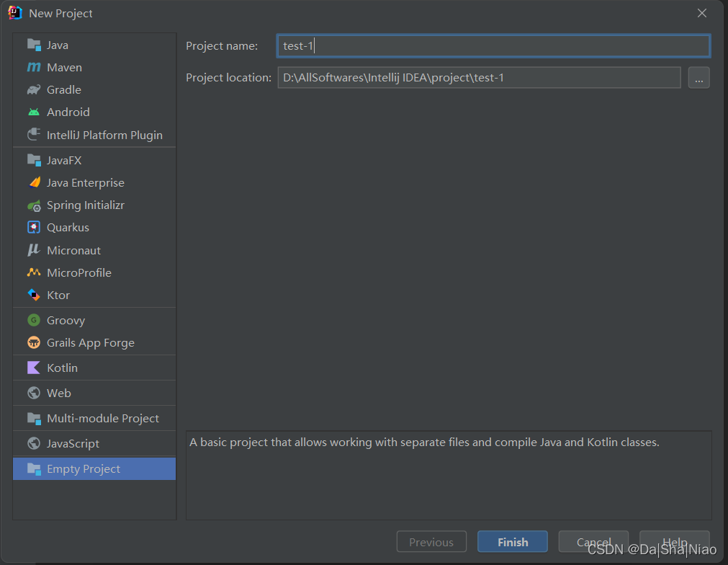
Task: Choose the Quarkus label
Action: (68, 227)
